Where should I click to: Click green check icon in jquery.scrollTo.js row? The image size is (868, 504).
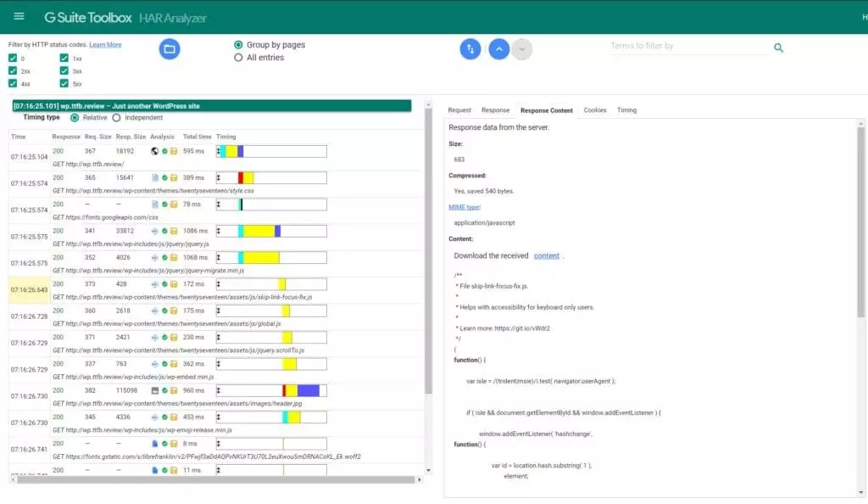(x=164, y=338)
